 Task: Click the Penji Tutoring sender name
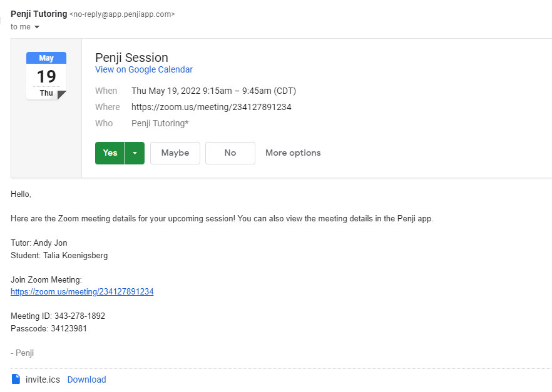tap(39, 14)
